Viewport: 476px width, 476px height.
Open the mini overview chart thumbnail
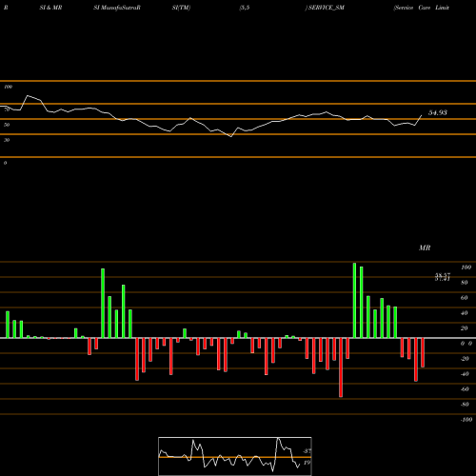[235, 456]
